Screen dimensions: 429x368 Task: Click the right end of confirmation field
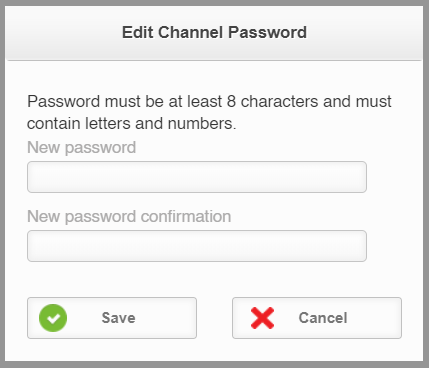[x=362, y=246]
